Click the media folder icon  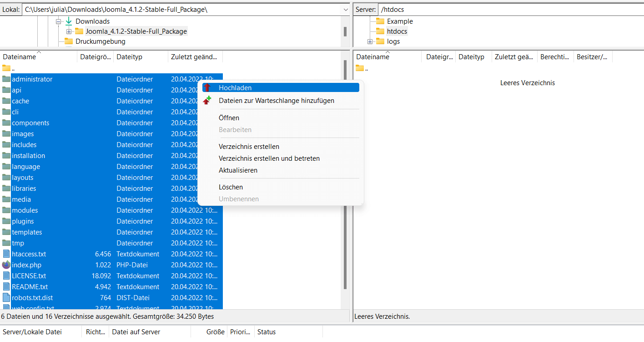tap(6, 199)
